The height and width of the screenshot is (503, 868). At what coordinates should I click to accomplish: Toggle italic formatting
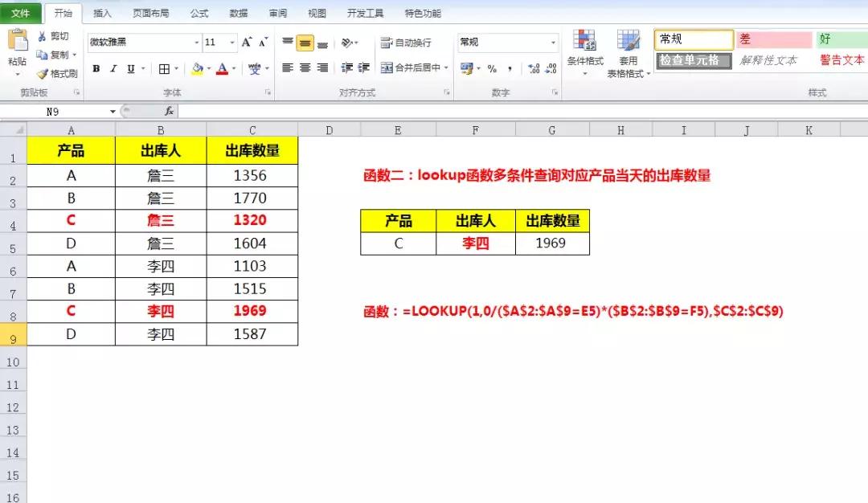click(113, 68)
